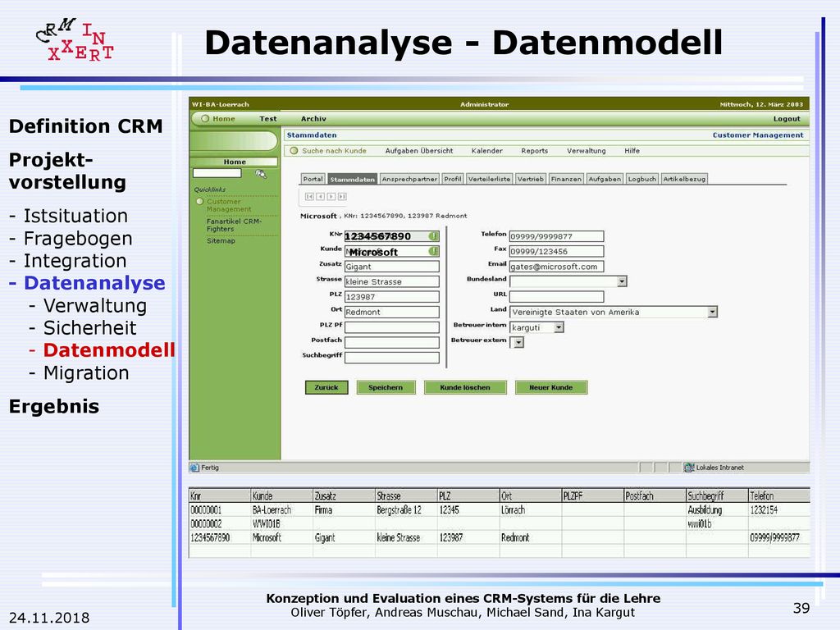Switch to the Ansprechpartner tab
This screenshot has width=840, height=630.
(409, 179)
